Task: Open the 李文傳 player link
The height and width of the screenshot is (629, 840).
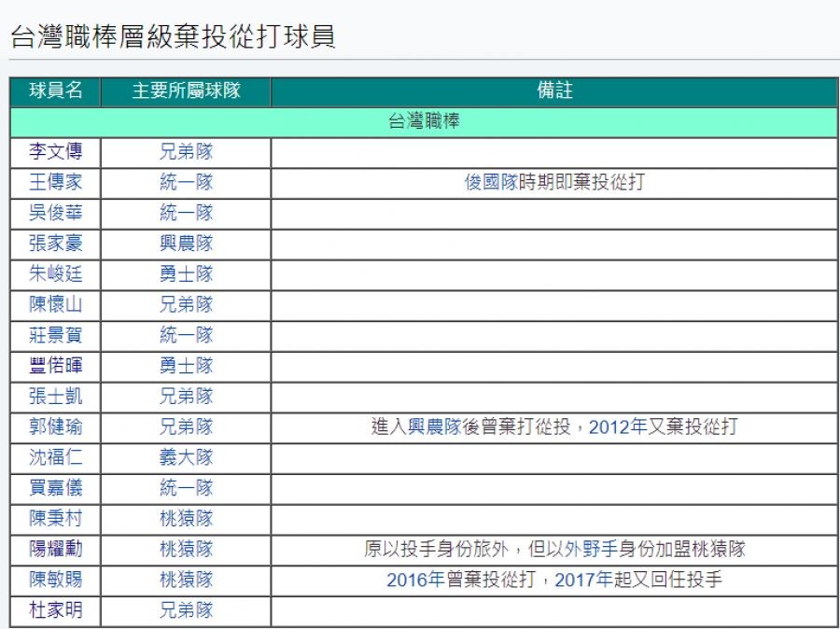Action: pyautogui.click(x=56, y=151)
